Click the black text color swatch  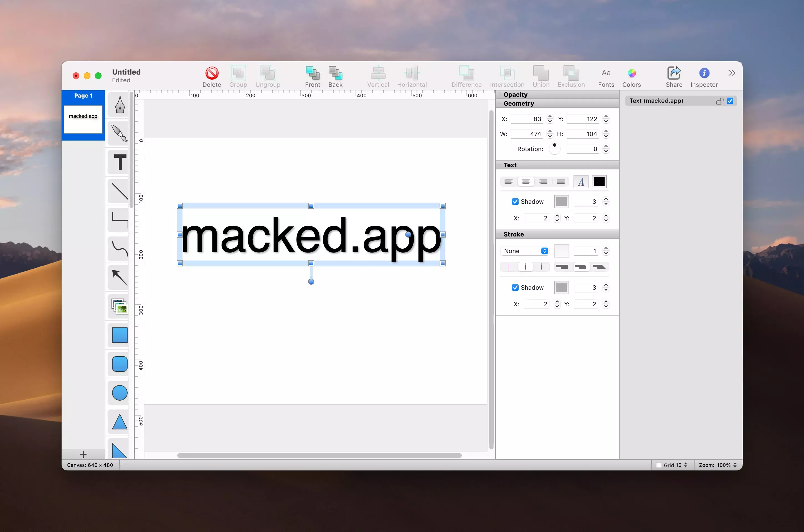tap(599, 182)
